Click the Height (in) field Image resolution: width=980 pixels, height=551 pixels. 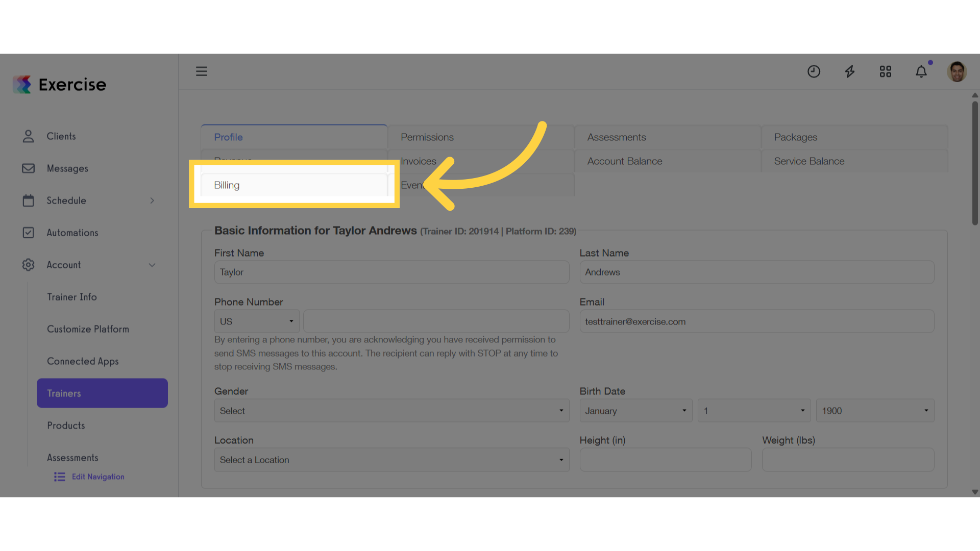[x=666, y=460]
